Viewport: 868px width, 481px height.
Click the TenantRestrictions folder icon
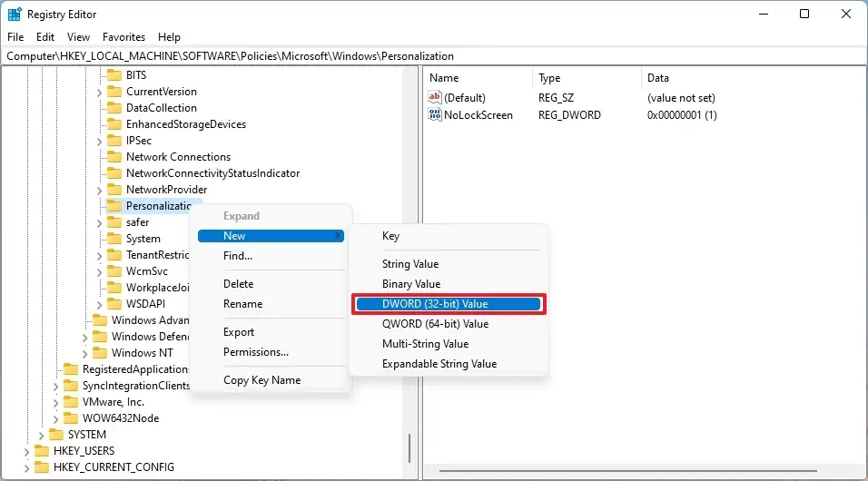pyautogui.click(x=114, y=255)
